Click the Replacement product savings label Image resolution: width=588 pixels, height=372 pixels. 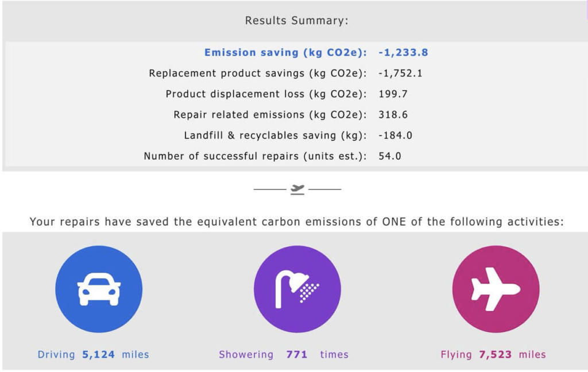pos(258,73)
